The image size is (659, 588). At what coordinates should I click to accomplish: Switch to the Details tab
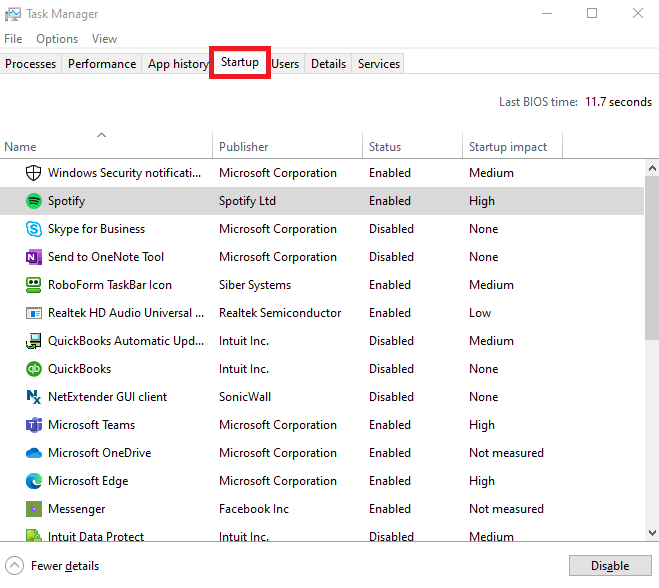tap(328, 64)
